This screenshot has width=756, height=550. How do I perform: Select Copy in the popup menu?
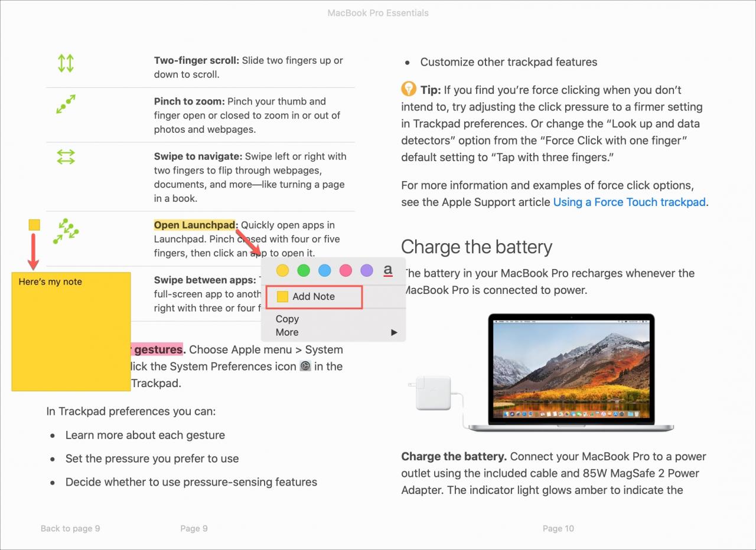pos(288,319)
